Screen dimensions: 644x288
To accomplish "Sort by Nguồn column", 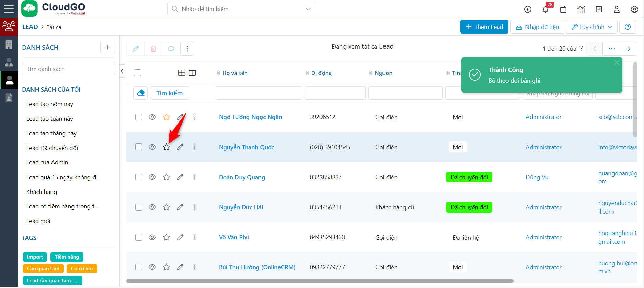I will (x=383, y=73).
